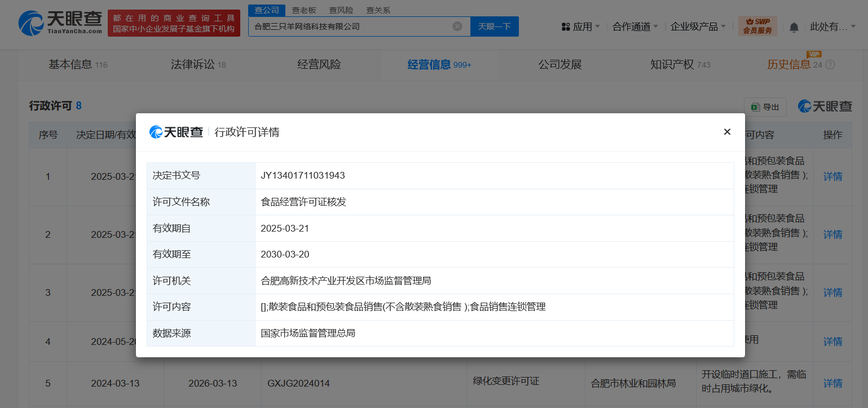Open the 经营信息 section tab
The width and height of the screenshot is (868, 408).
pos(439,64)
